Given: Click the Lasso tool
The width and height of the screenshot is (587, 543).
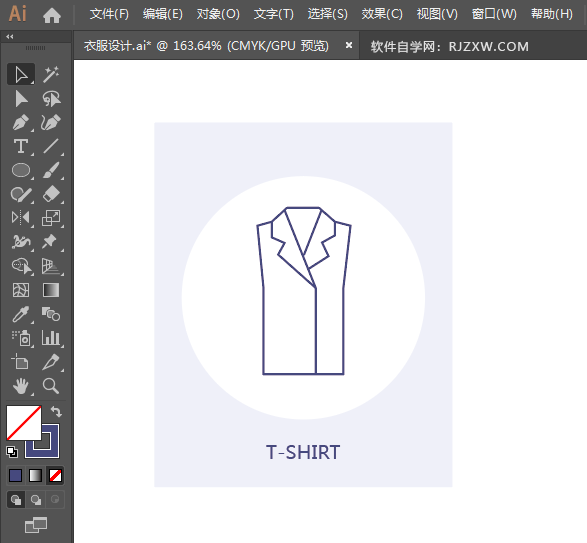Looking at the screenshot, I should tap(51, 98).
